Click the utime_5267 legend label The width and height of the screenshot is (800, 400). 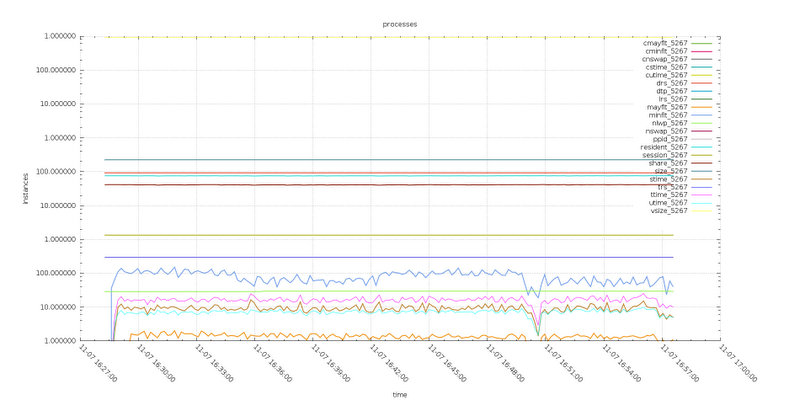click(x=667, y=203)
